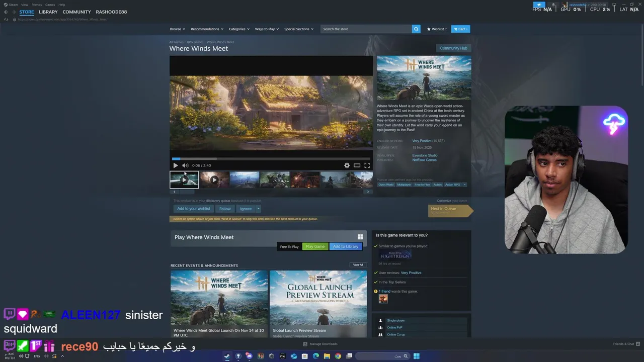The height and width of the screenshot is (362, 644).
Task: Open Microsoft Edge from the taskbar
Action: click(316, 356)
